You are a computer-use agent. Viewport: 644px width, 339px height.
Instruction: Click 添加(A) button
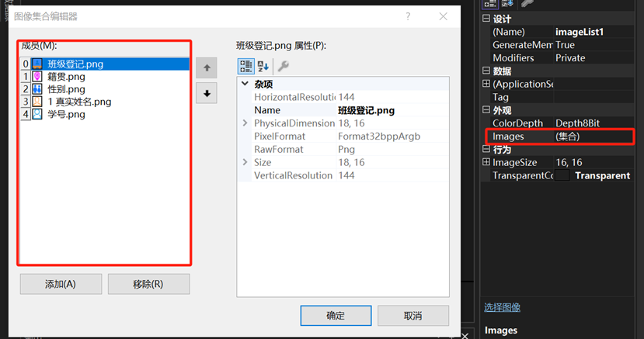pos(61,284)
